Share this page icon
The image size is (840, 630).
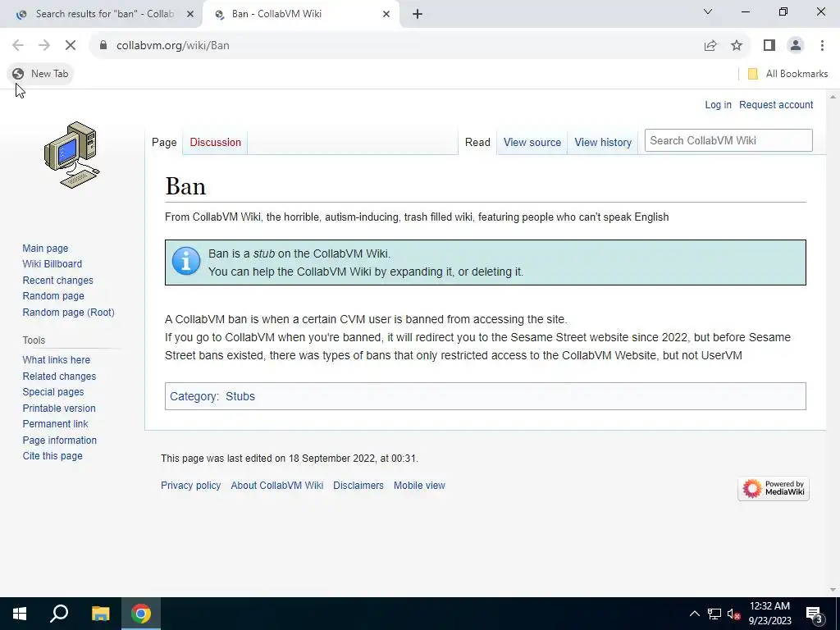point(710,46)
